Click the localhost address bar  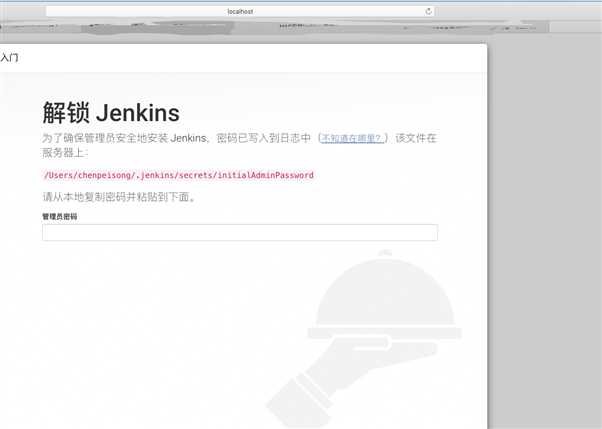click(240, 12)
